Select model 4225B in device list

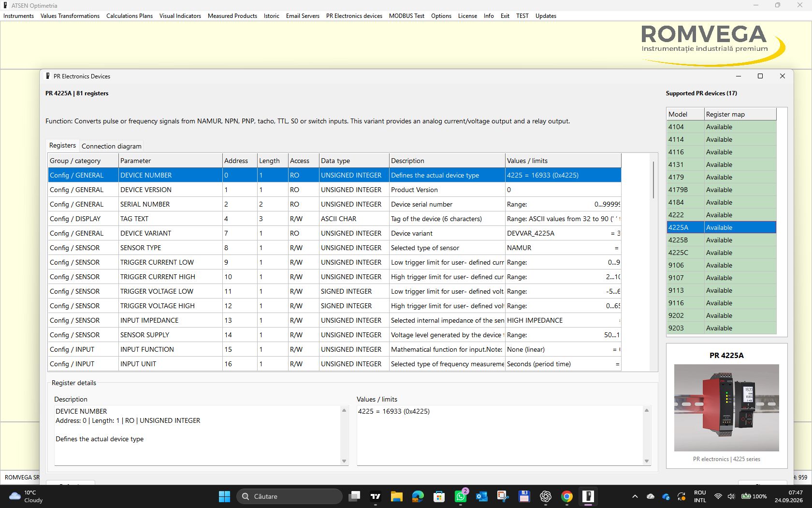coord(722,240)
